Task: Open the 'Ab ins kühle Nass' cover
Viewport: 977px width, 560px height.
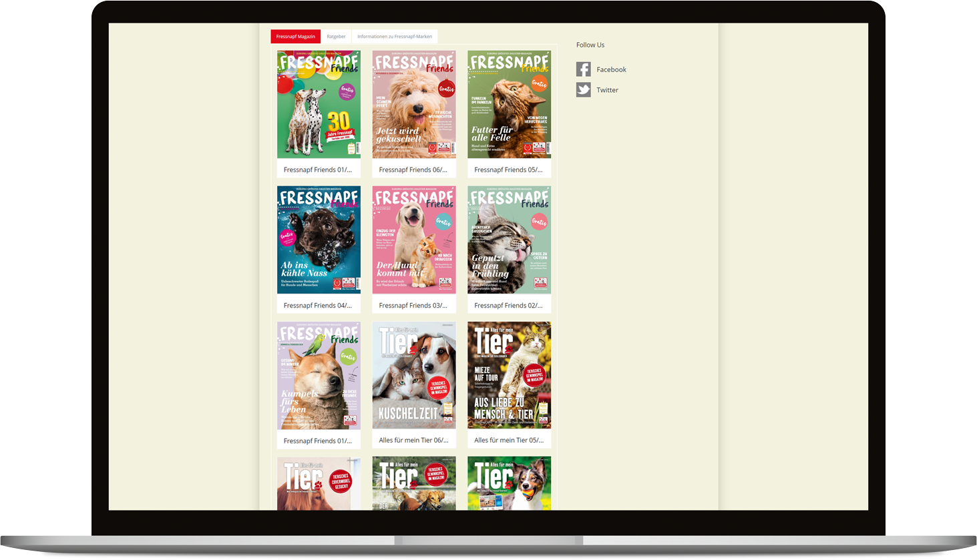Action: pos(319,240)
